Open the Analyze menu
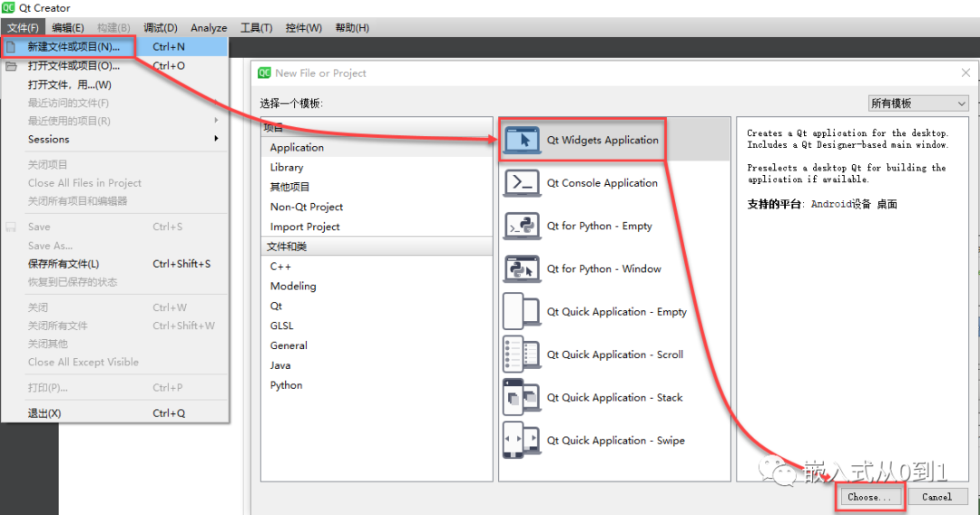Viewport: 980px width, 515px height. click(x=209, y=27)
